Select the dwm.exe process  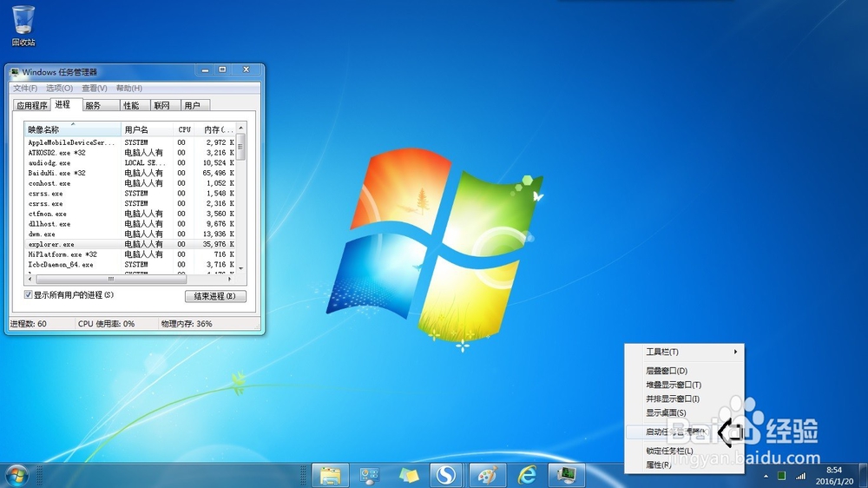coord(130,234)
